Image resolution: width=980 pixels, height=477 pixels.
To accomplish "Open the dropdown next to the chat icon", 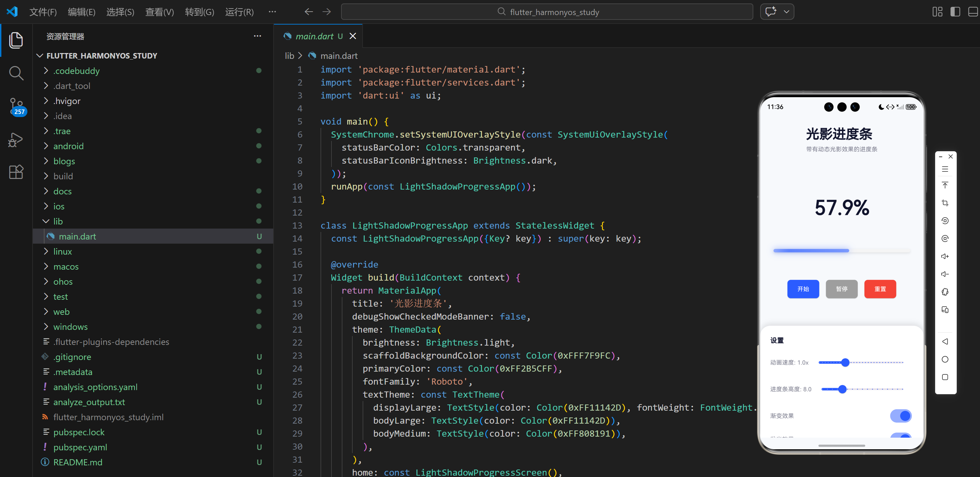I will 786,12.
